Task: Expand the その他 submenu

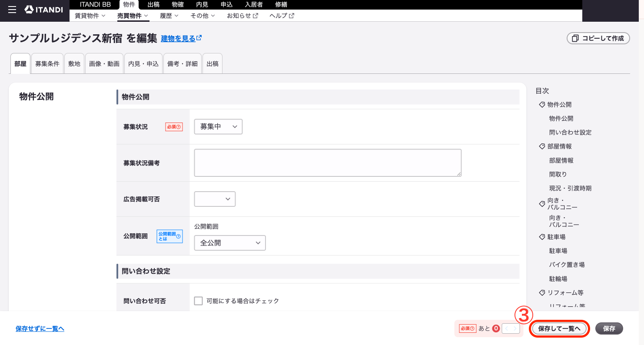Action: point(202,16)
